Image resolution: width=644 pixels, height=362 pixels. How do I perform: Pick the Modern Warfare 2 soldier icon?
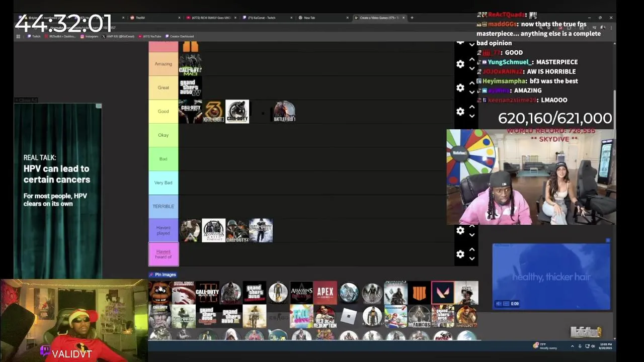255,317
